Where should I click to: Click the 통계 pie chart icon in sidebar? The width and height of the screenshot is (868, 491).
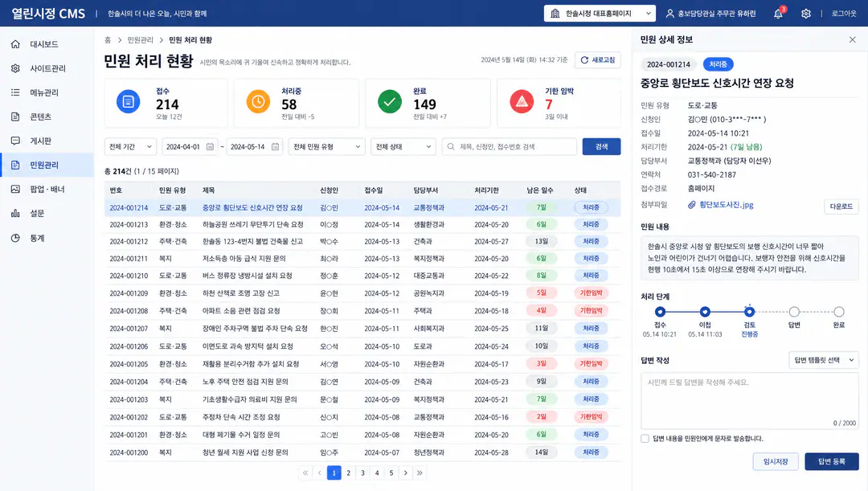point(15,238)
